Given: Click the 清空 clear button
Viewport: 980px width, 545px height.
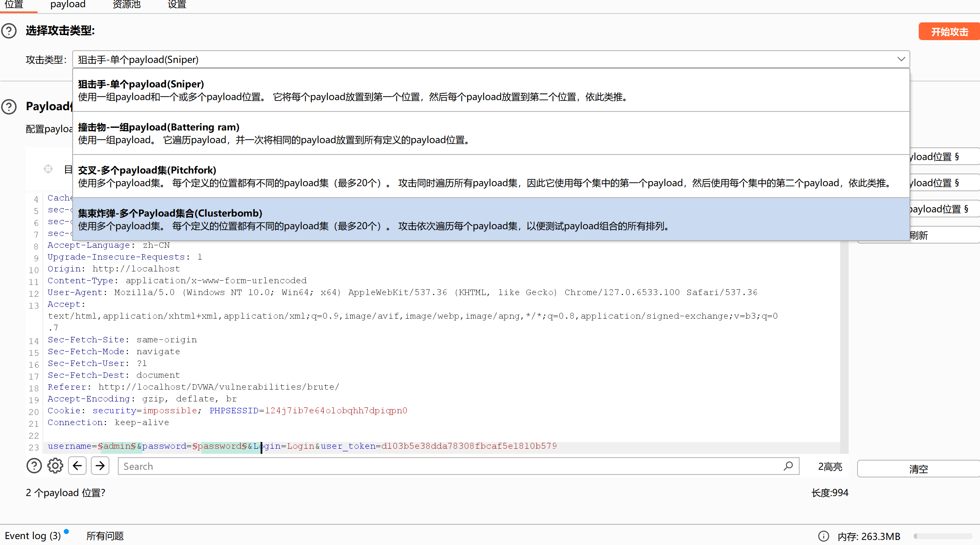Looking at the screenshot, I should [x=918, y=469].
